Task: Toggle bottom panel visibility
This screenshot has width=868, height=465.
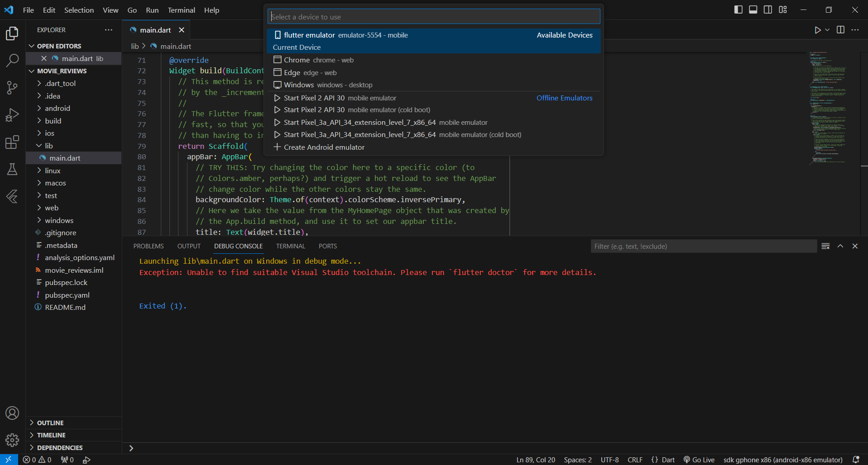Action: (x=753, y=9)
